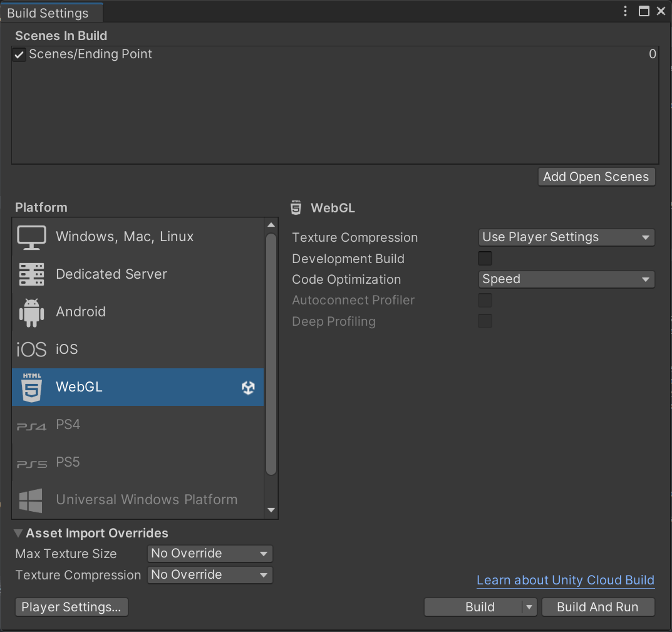Select the PS4 platform row
This screenshot has width=672, height=632.
138,425
